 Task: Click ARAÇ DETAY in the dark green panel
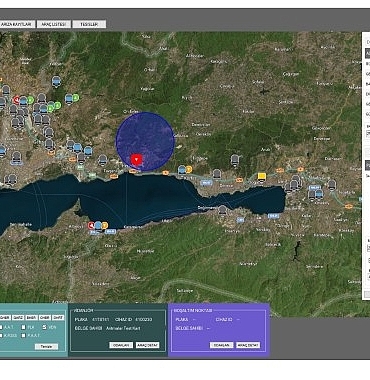pyautogui.click(x=147, y=345)
